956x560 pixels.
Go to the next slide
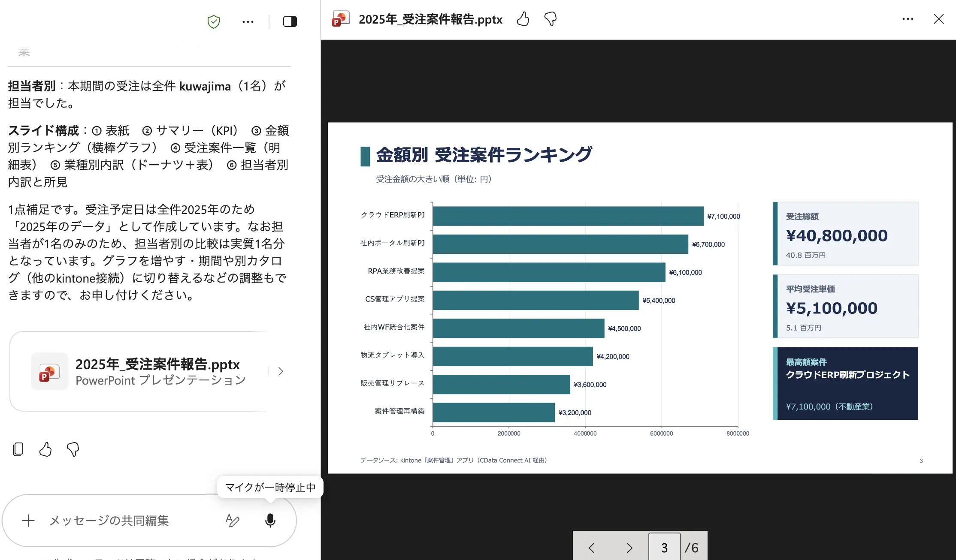629,548
